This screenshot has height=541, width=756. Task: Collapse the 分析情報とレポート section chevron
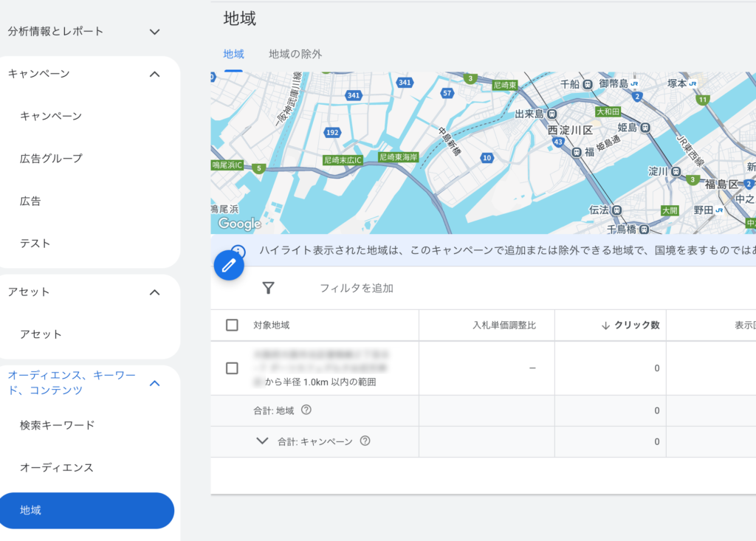(x=154, y=32)
